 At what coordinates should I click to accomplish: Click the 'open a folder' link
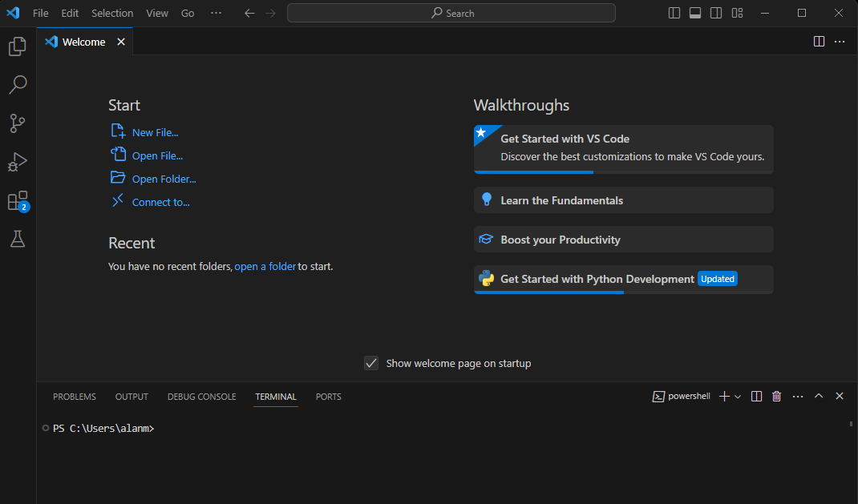(265, 266)
